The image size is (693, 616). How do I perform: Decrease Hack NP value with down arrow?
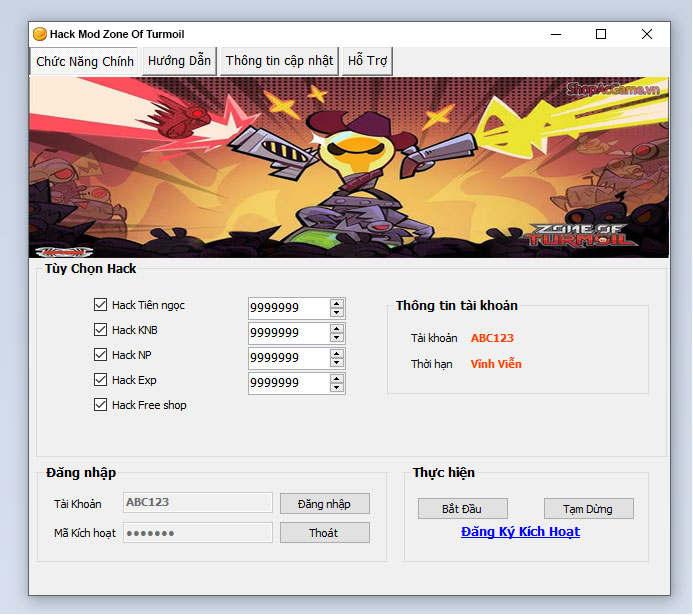tap(337, 363)
